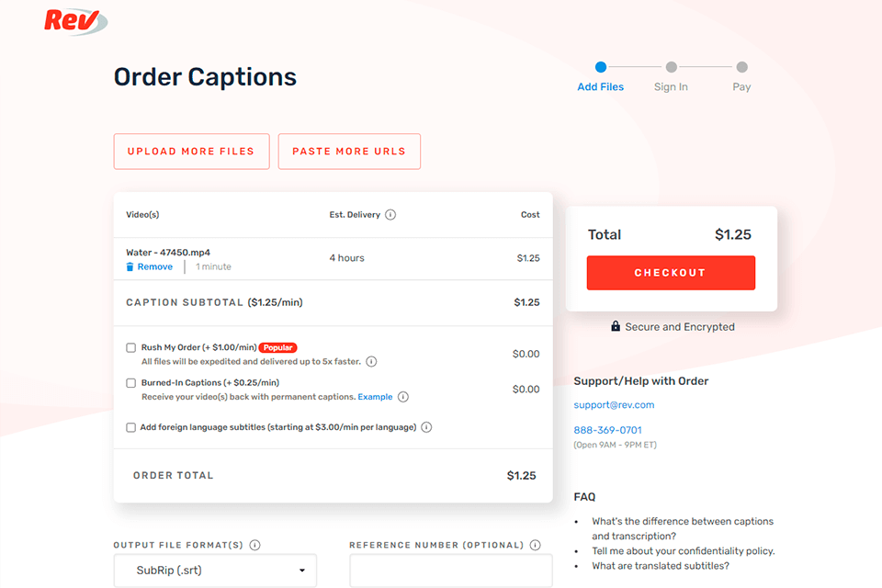Click the Est. Delivery info icon

click(x=390, y=215)
